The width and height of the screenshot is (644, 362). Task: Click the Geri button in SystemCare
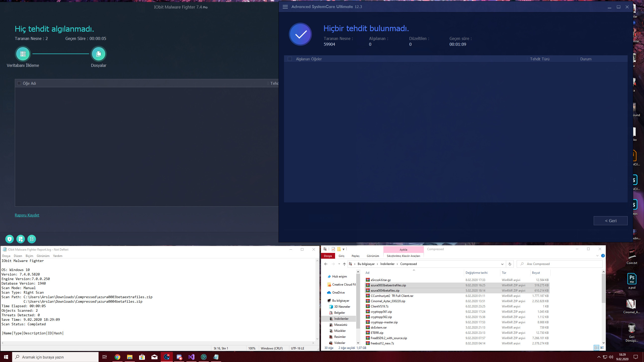click(611, 221)
